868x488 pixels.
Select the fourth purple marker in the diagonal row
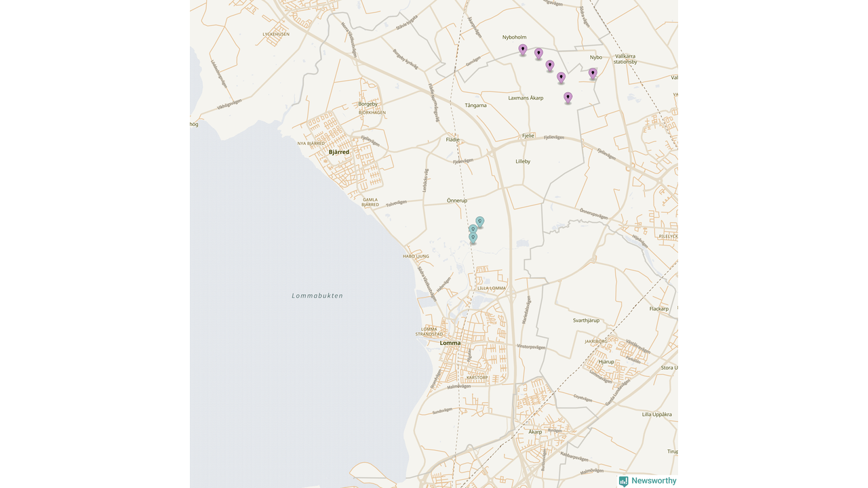[561, 77]
